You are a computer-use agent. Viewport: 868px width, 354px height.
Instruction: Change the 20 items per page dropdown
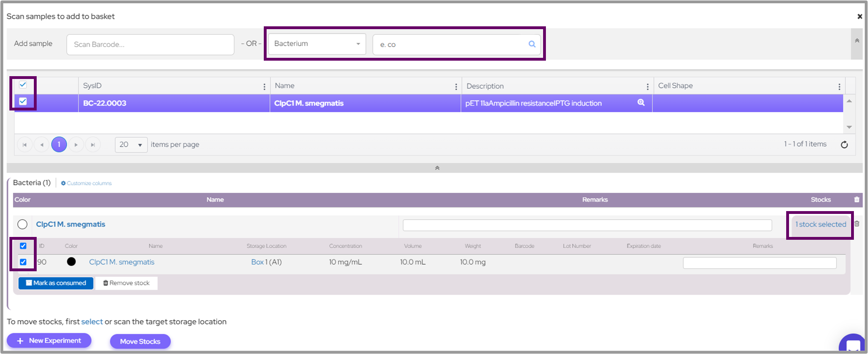(131, 145)
